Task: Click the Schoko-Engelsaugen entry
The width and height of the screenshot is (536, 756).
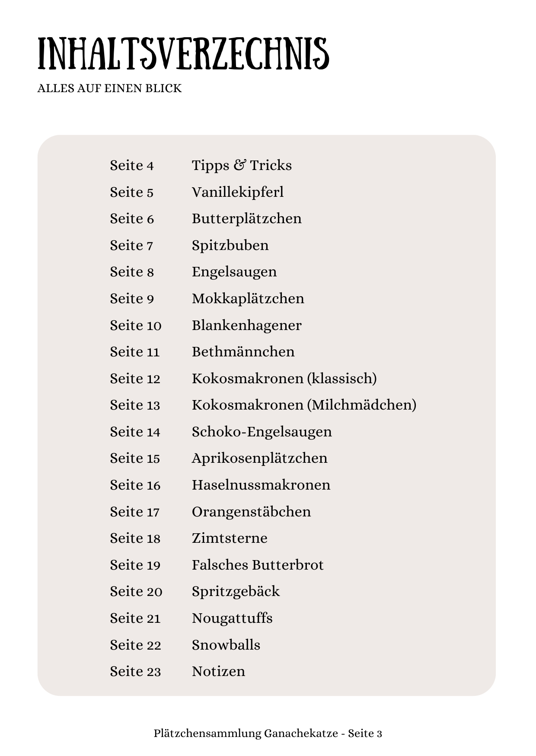Action: tap(262, 432)
